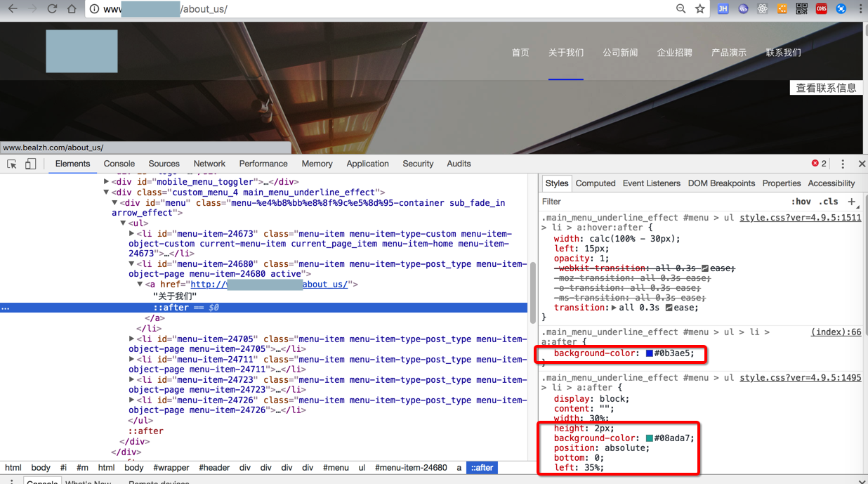The height and width of the screenshot is (484, 868).
Task: Open color picker for #0b3ae5 swatch
Action: 650,353
